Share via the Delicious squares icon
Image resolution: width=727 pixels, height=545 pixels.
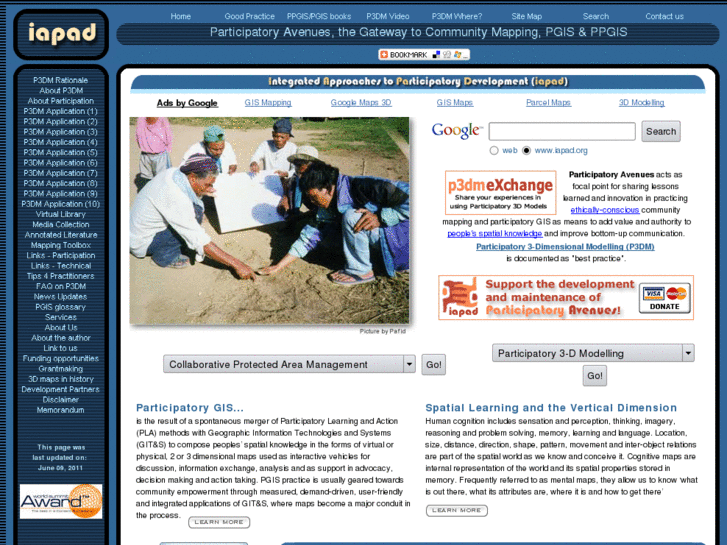436,55
